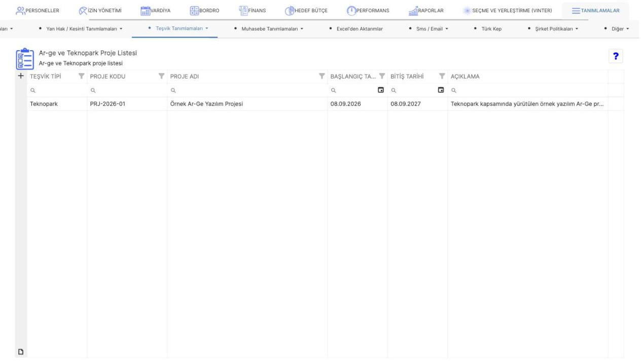Filter the Proje Kodu column

pos(162,77)
